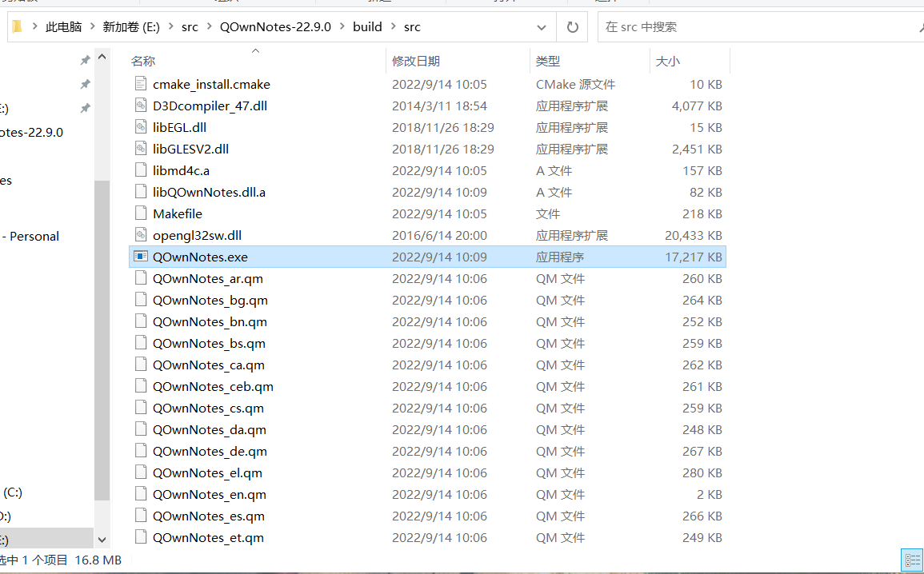Switch view mode using the status bar icon
Screen dimensions: 924x574
[912, 560]
